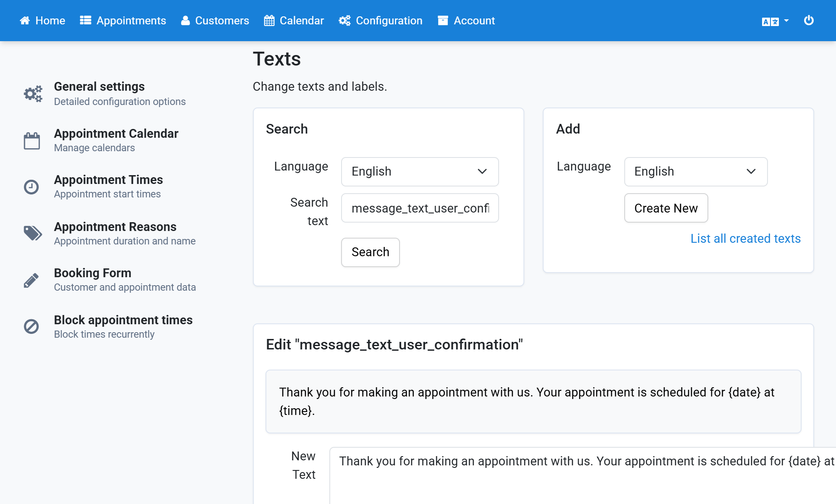Click the Appointments list icon in navbar
Screen dimensions: 836x504
[86, 21]
